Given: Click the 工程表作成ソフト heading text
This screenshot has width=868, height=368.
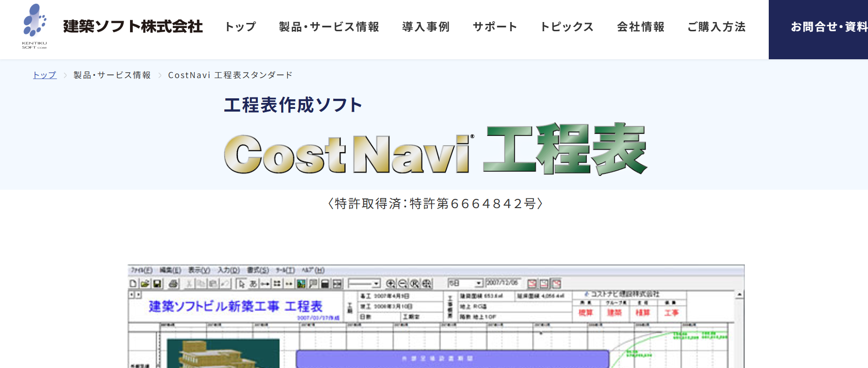Looking at the screenshot, I should [293, 105].
